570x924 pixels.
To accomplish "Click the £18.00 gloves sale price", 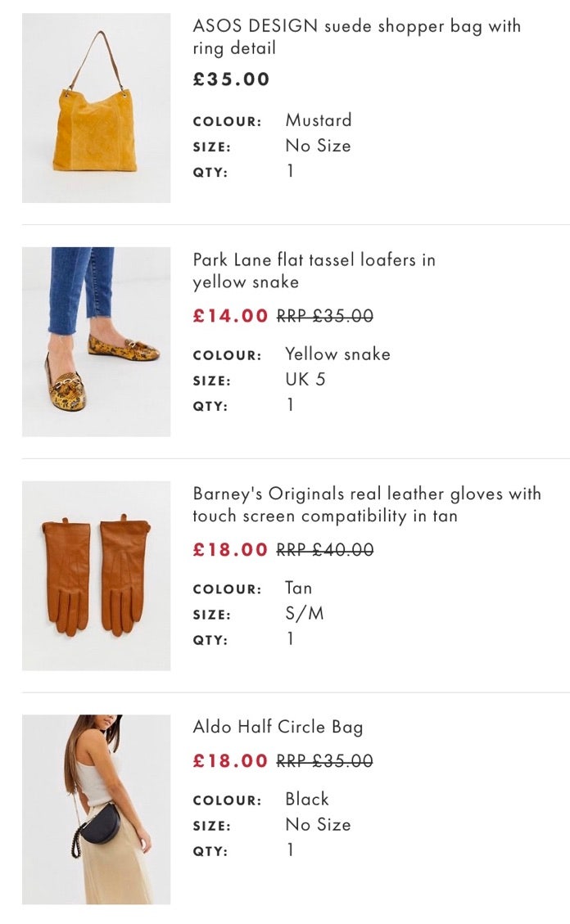I will coord(230,550).
